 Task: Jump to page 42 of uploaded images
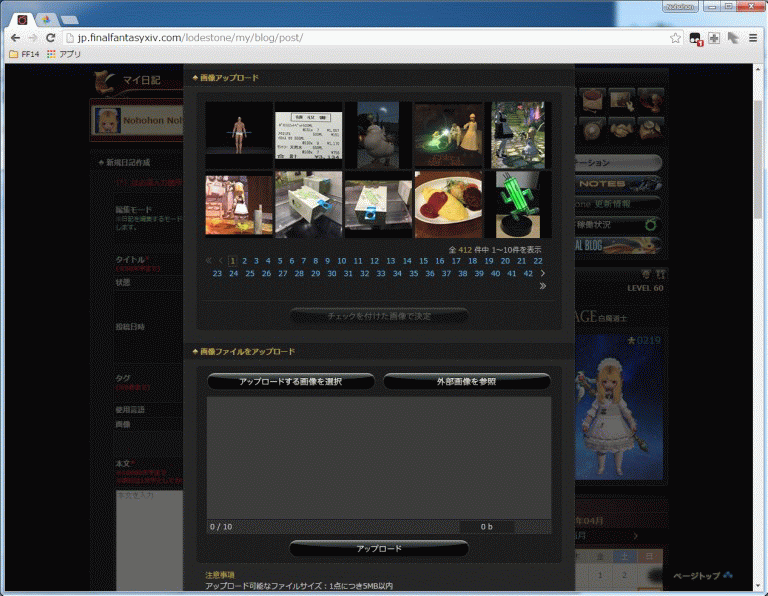[527, 273]
